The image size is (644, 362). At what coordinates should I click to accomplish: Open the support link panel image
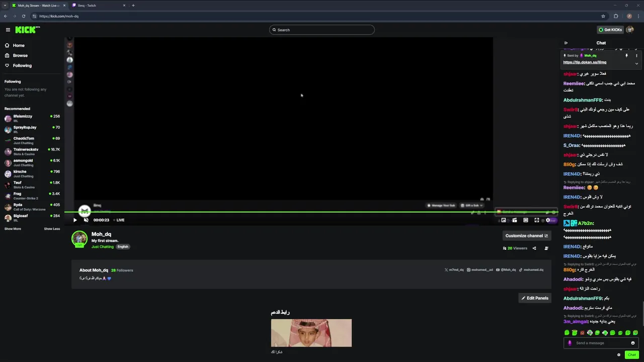click(311, 333)
